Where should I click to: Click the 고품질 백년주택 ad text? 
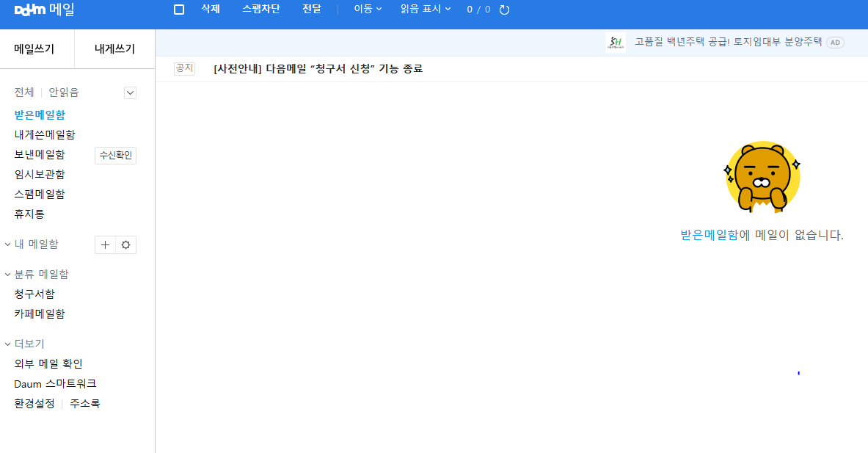tap(728, 42)
